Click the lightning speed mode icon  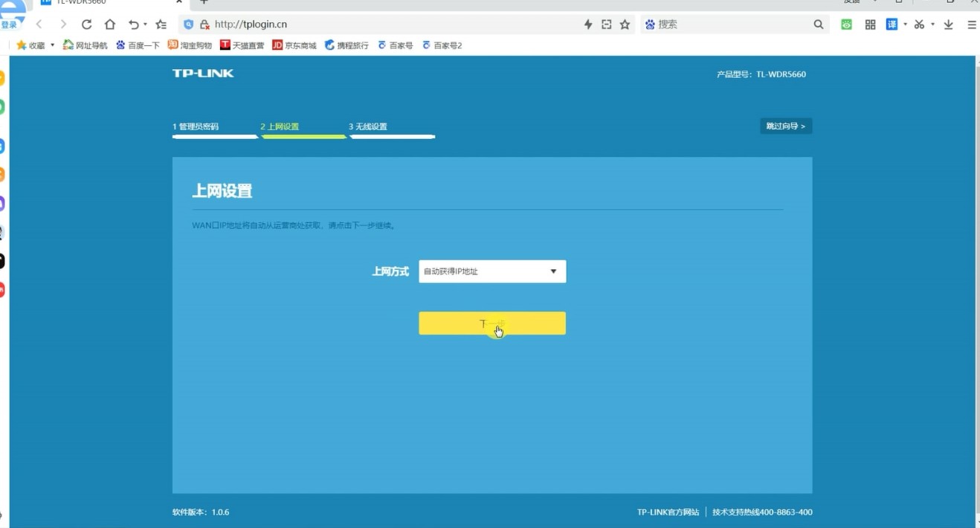588,25
